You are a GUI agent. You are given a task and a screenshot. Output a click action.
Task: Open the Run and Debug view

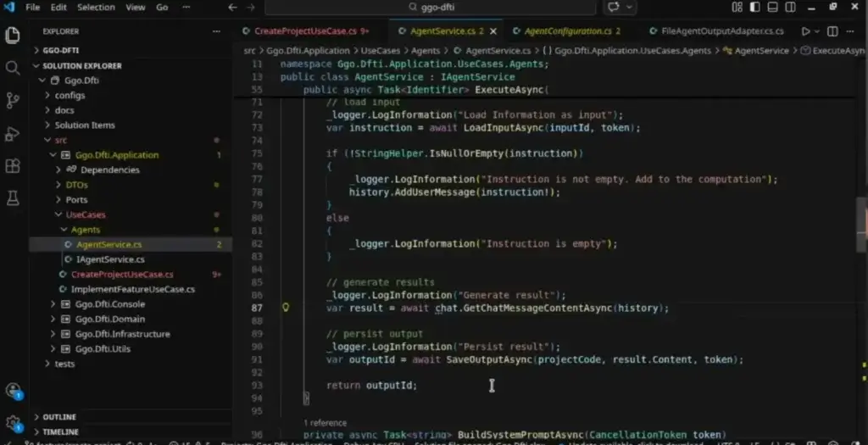coord(13,134)
